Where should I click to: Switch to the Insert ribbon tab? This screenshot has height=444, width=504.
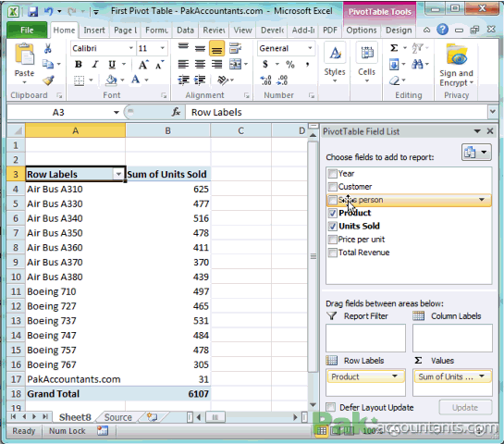pyautogui.click(x=94, y=31)
